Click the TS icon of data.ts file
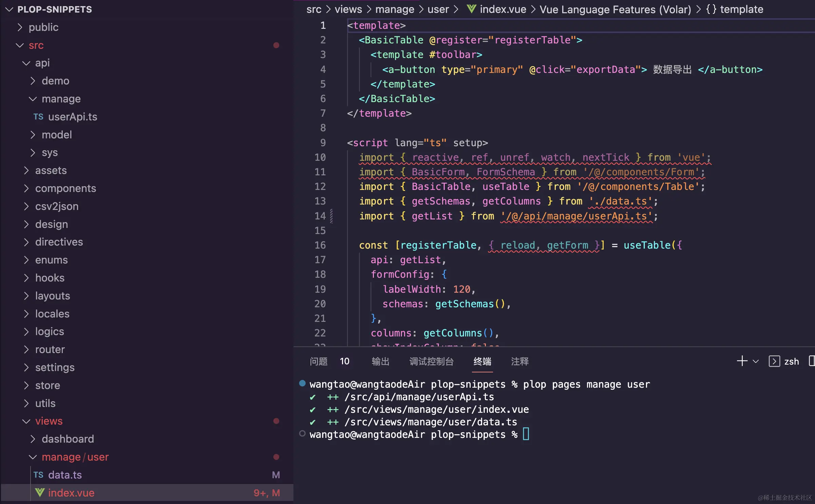815x504 pixels. (38, 475)
